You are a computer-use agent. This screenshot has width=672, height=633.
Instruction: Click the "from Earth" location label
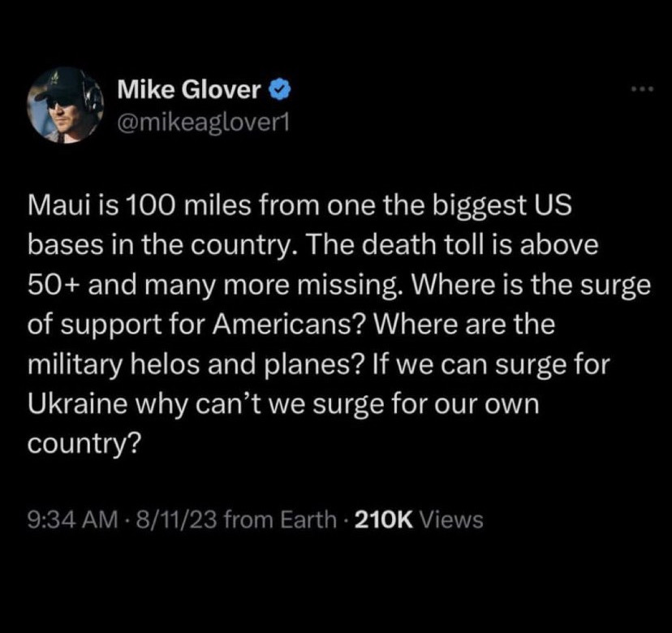coord(280,519)
